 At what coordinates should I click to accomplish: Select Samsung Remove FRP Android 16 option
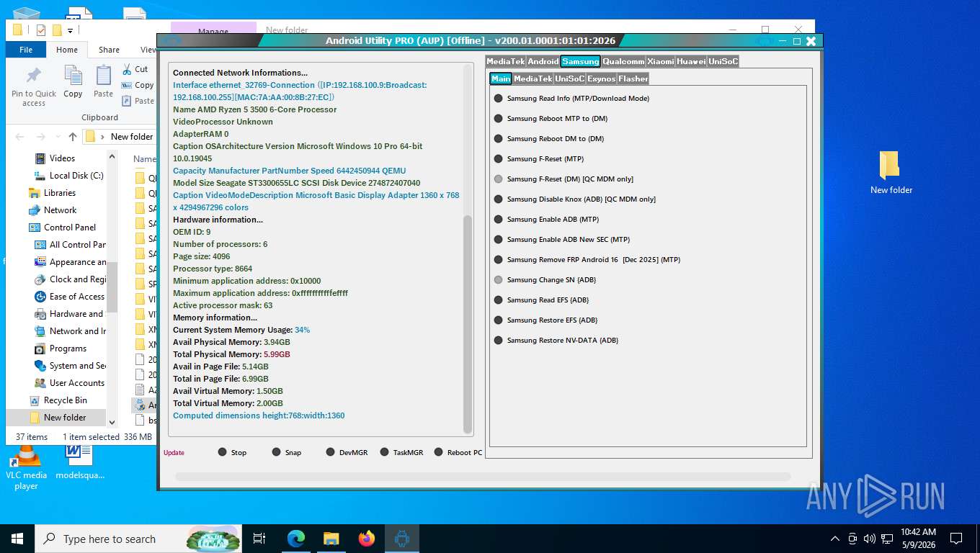[x=587, y=260]
